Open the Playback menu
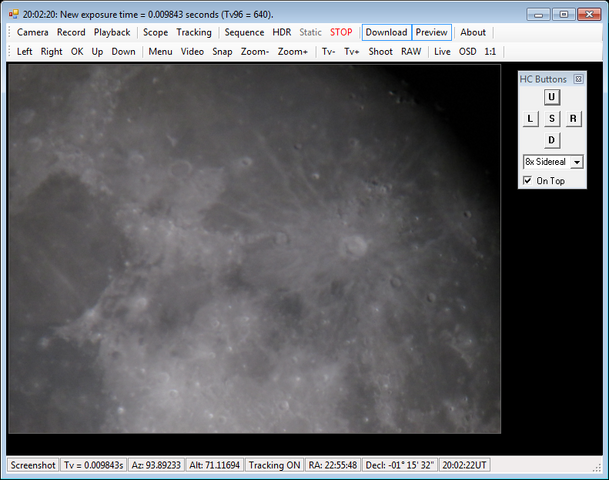Viewport: 609px width, 480px height. tap(112, 32)
